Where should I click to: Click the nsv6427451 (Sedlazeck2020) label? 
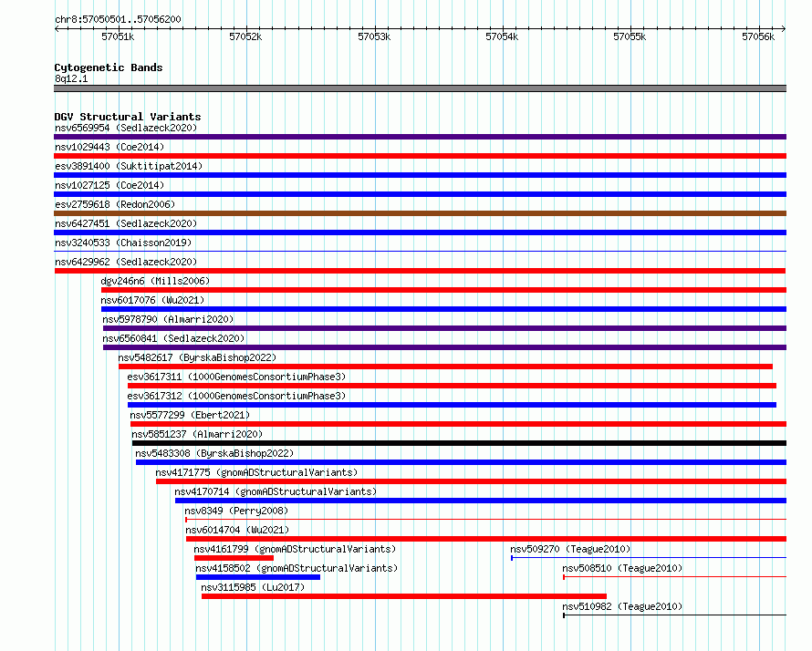[x=126, y=223]
